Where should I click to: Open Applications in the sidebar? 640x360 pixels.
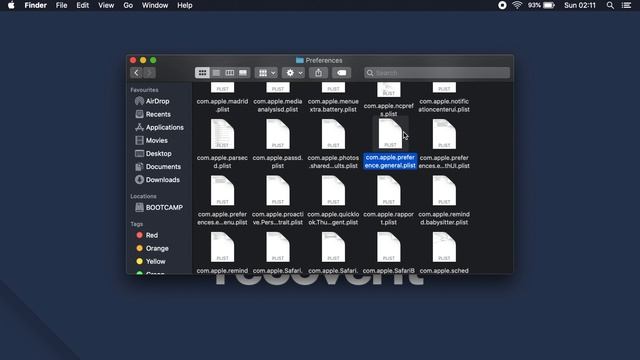click(x=164, y=127)
